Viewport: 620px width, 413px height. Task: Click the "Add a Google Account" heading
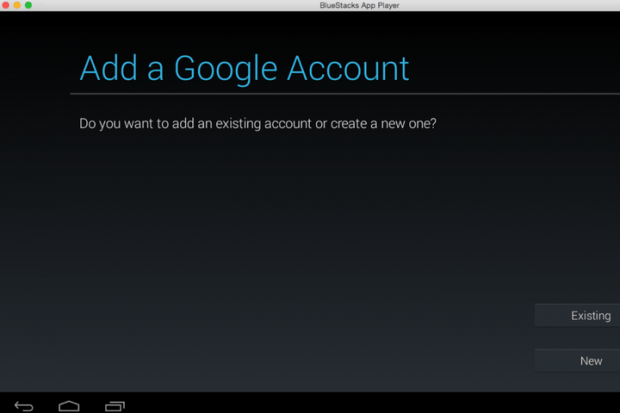click(x=244, y=68)
